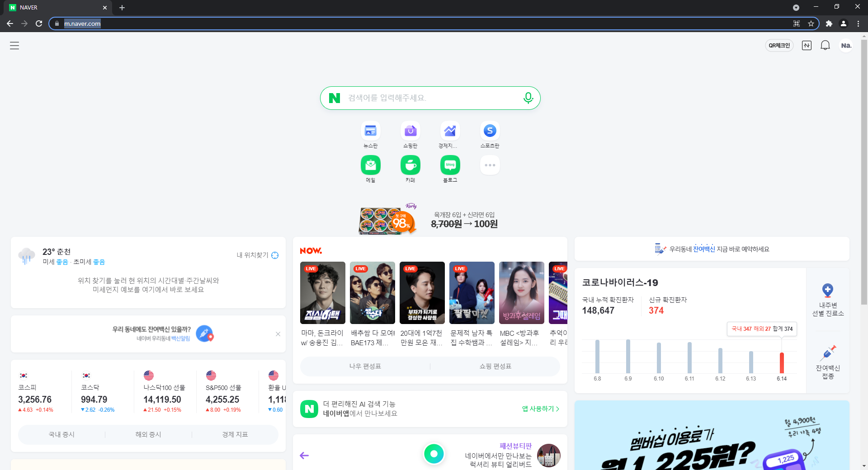Switch to the 국내 증시 tab
Viewport: 868px width, 470px height.
point(61,434)
